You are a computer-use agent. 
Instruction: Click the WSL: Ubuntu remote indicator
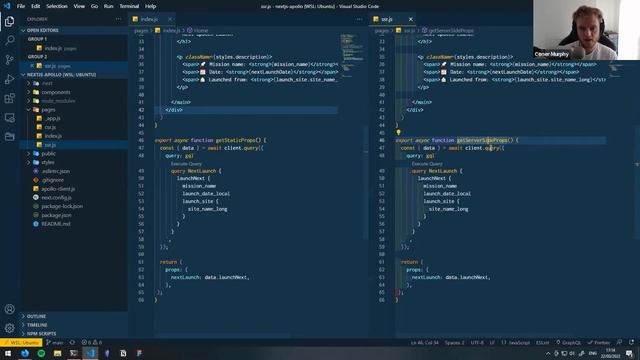coord(21,342)
